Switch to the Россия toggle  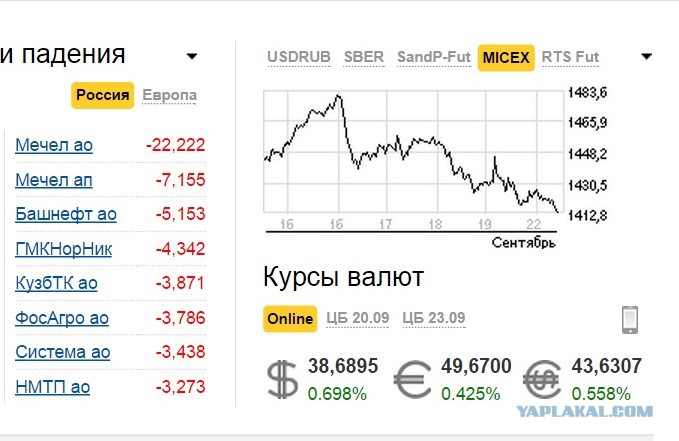tap(103, 95)
